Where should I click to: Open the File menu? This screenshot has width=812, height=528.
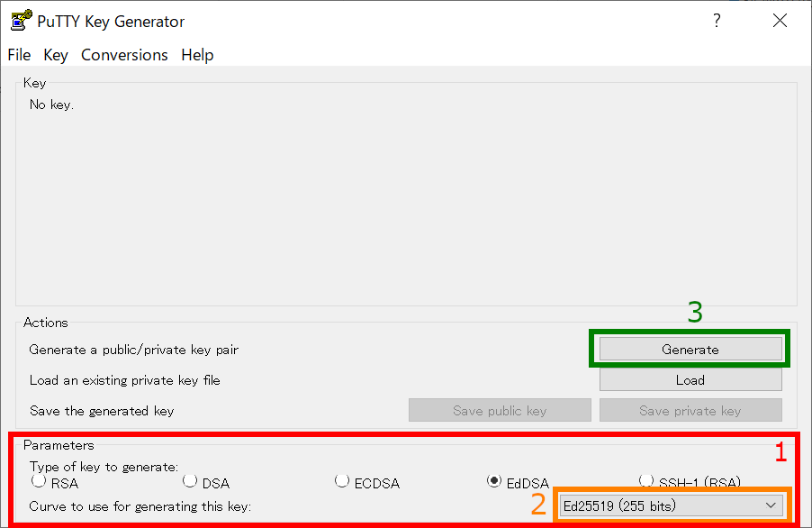click(19, 55)
